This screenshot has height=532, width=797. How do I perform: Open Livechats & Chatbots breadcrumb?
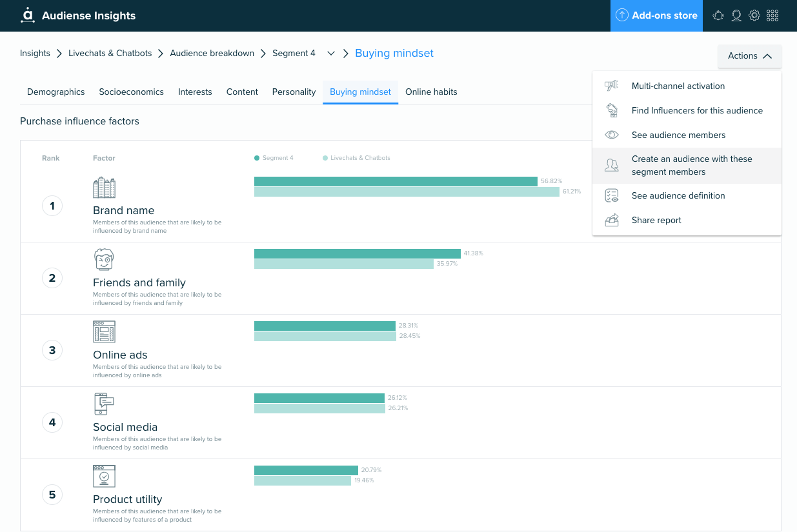(x=110, y=54)
